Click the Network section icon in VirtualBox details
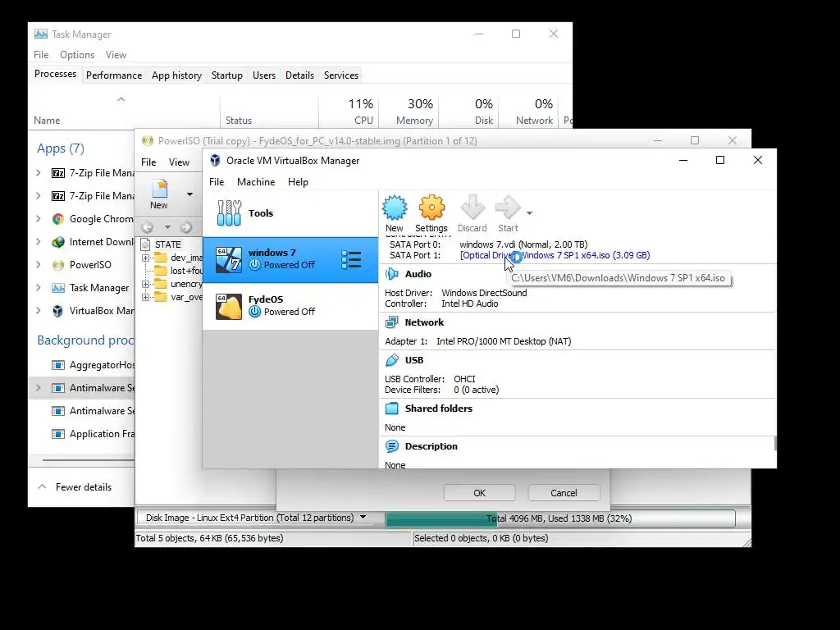The height and width of the screenshot is (630, 840). pos(392,322)
